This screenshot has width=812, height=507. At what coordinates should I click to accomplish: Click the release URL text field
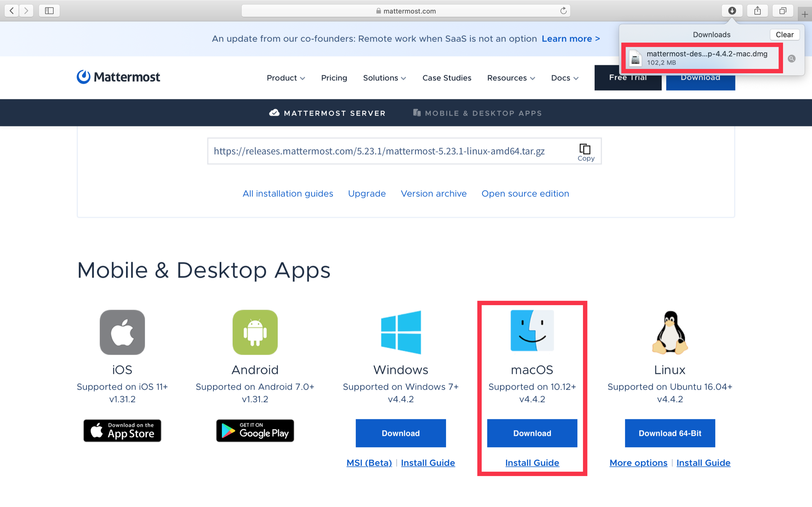(379, 151)
